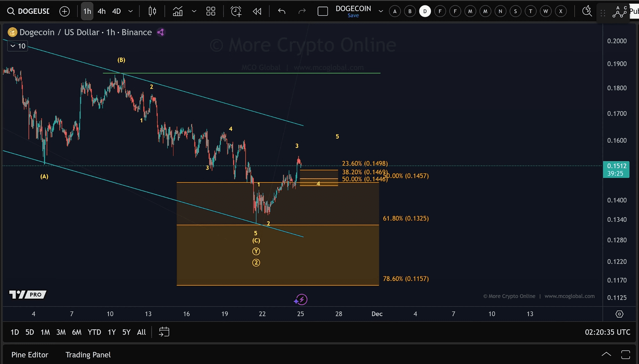Select the (B) wave label

[x=121, y=60]
